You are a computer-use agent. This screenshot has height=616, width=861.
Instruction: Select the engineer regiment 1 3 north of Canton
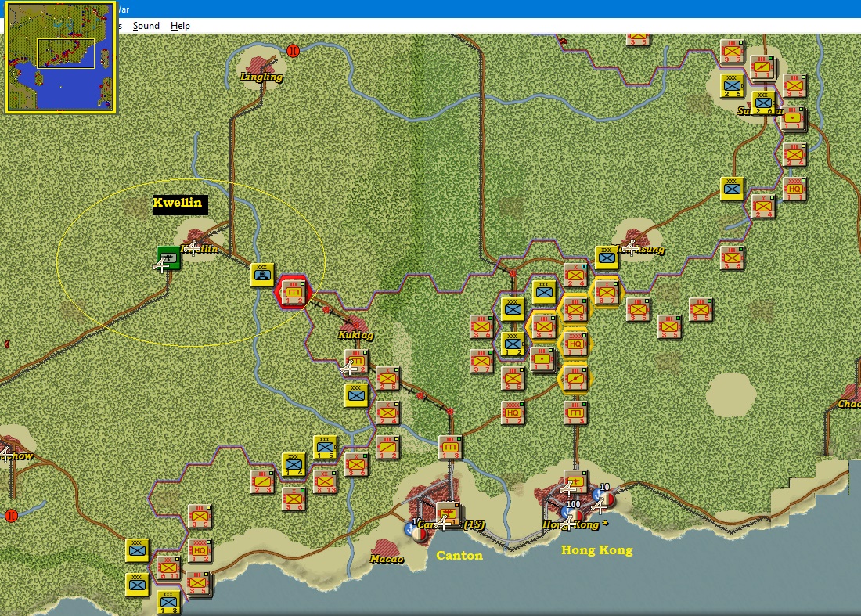pyautogui.click(x=450, y=447)
